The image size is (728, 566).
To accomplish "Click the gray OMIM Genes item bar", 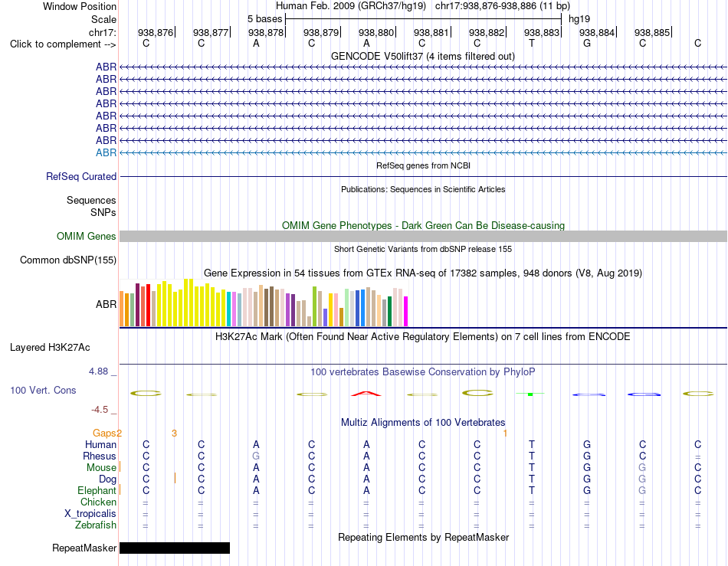I will click(x=423, y=236).
